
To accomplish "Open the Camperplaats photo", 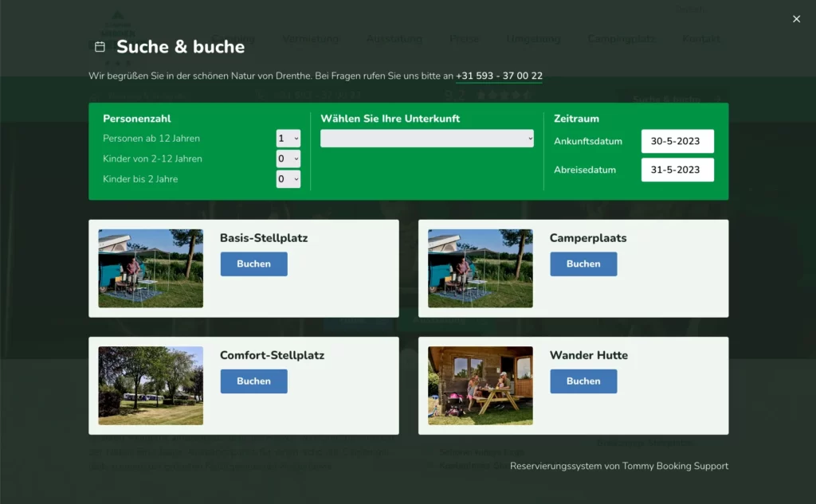I will [x=481, y=268].
